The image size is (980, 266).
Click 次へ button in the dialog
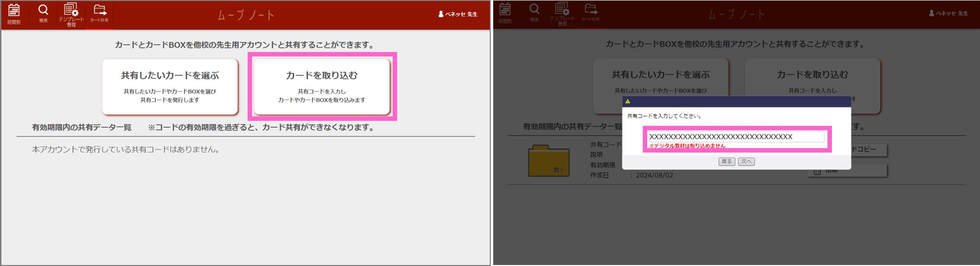click(x=746, y=161)
